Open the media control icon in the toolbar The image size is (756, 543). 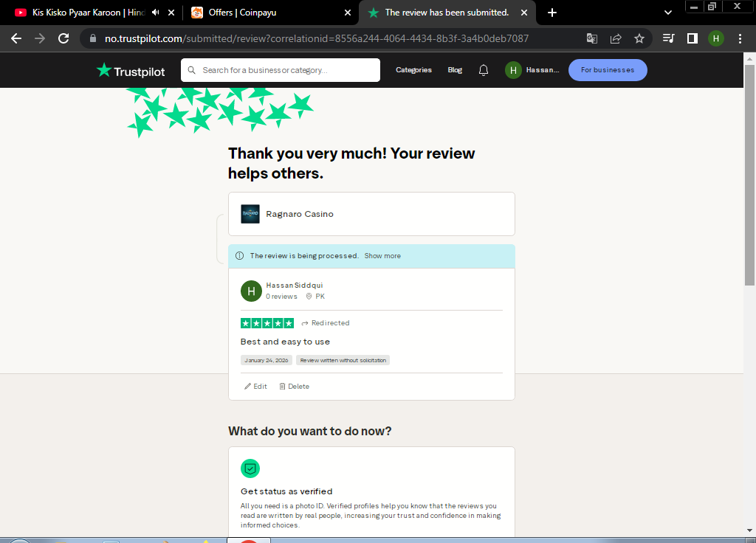pyautogui.click(x=668, y=38)
